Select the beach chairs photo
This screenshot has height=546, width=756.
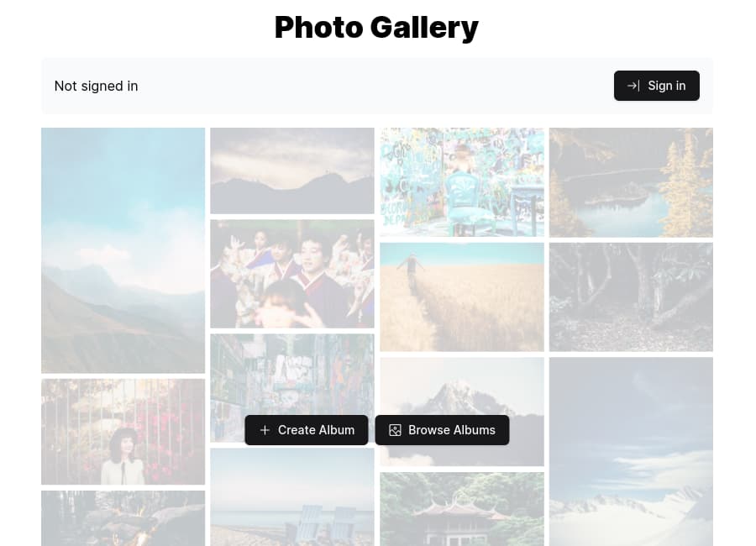[292, 497]
